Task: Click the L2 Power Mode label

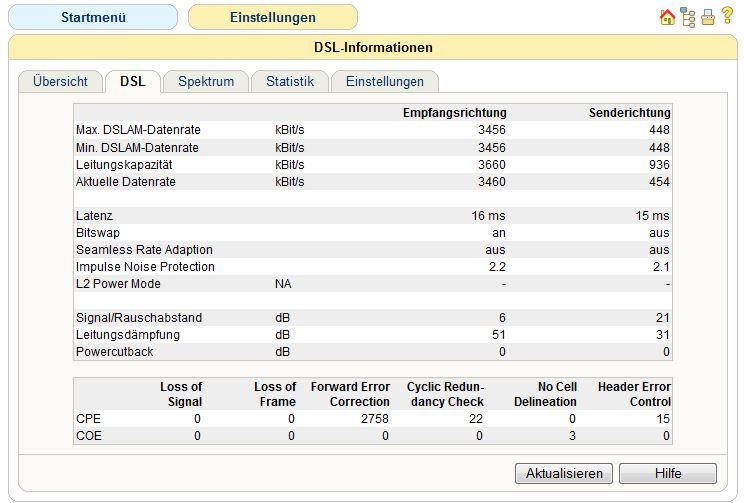Action: 118,284
